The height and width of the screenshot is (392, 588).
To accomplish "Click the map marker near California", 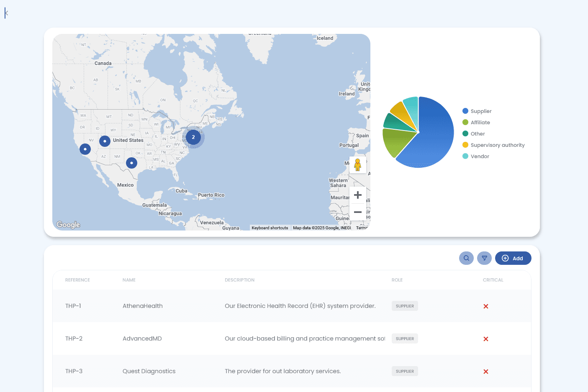I will 85,149.
